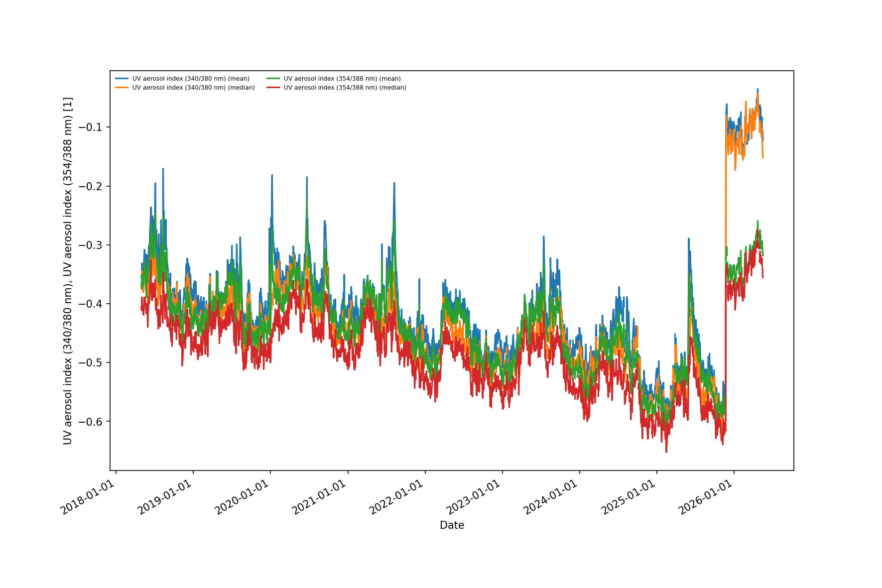Select legend text 'UV aerosol index (340/380 nm) (median)'
Screen dimensions: 882x588
click(x=194, y=88)
